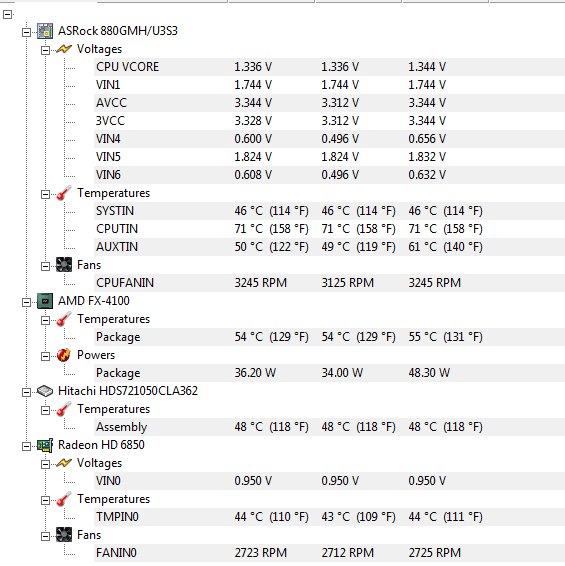The height and width of the screenshot is (566, 565).
Task: Collapse the ASRock Voltages group
Action: 45,50
